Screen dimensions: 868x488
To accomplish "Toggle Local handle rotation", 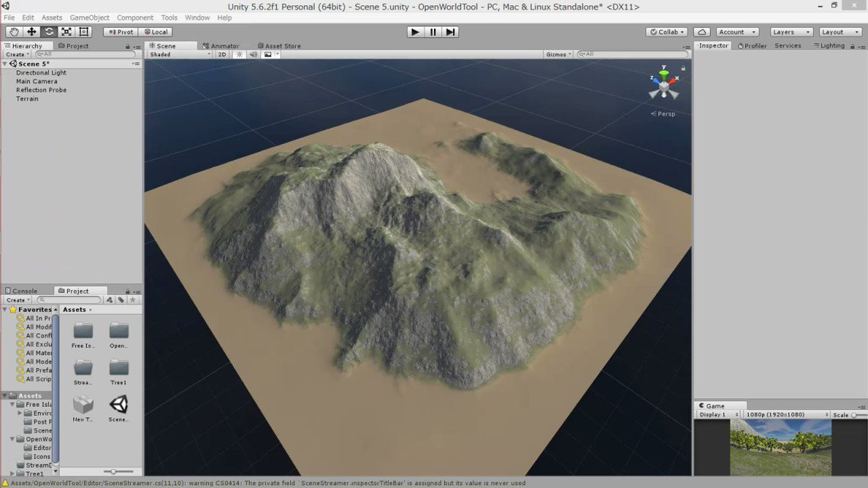I will pos(155,32).
